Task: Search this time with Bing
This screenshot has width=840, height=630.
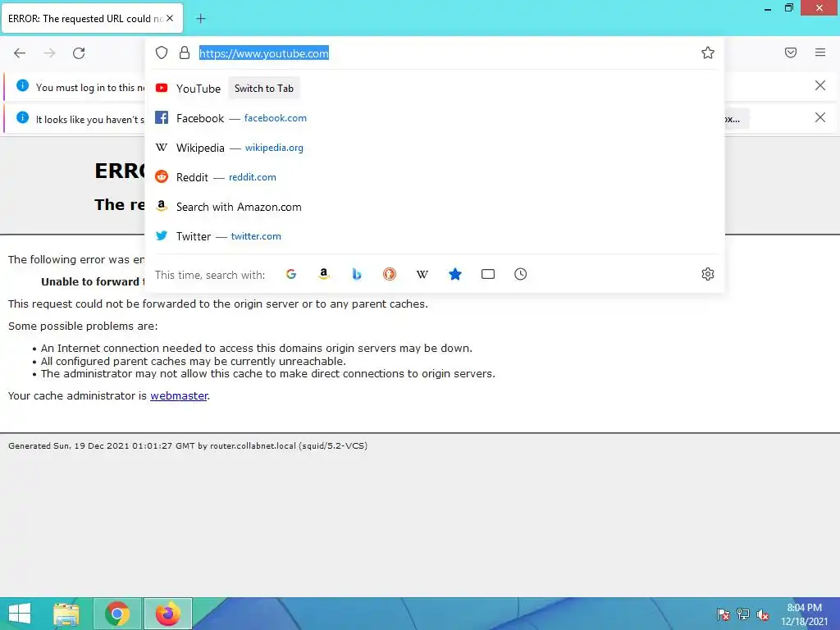Action: tap(357, 274)
